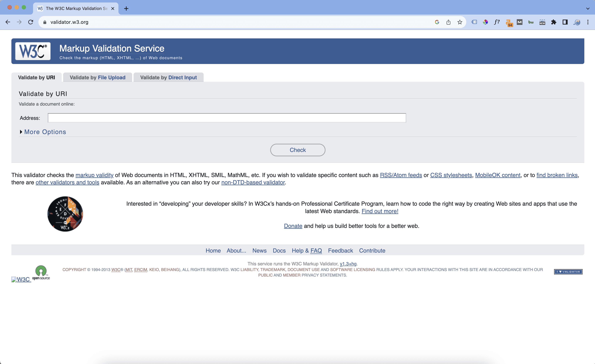This screenshot has height=364, width=595.
Task: Open the SOFTWARE LICENSING link
Action: coord(353,270)
